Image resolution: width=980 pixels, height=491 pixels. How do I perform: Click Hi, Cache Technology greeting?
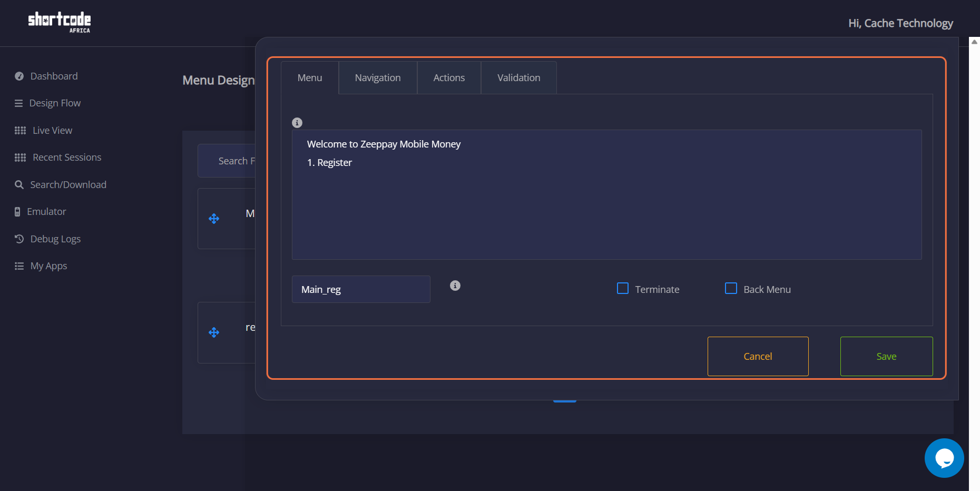(x=900, y=23)
